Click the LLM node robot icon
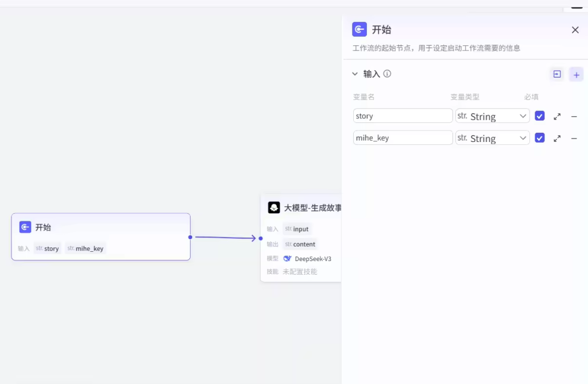 pyautogui.click(x=274, y=208)
